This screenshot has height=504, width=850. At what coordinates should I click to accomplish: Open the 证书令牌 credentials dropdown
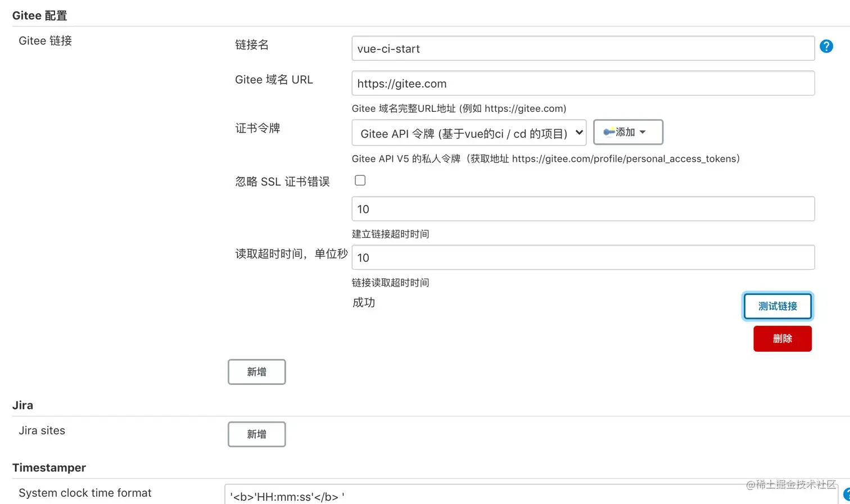tap(469, 133)
